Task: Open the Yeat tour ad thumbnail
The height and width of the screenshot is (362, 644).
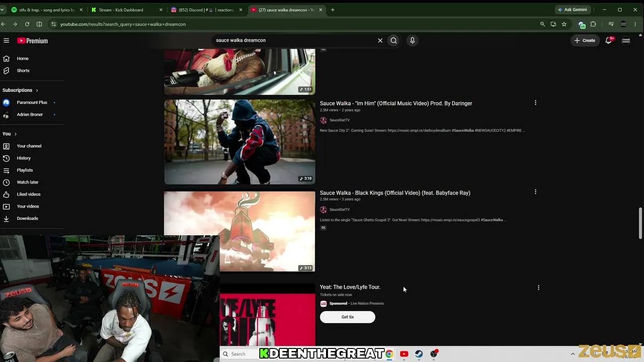Action: (267, 315)
